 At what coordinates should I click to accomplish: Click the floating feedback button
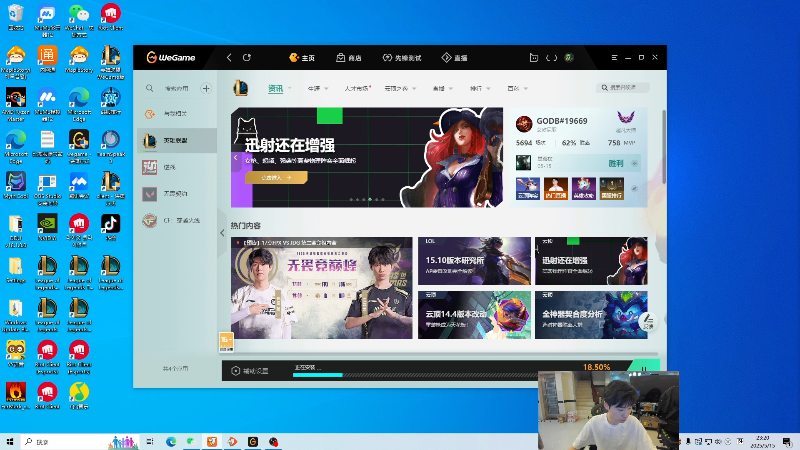coord(648,321)
